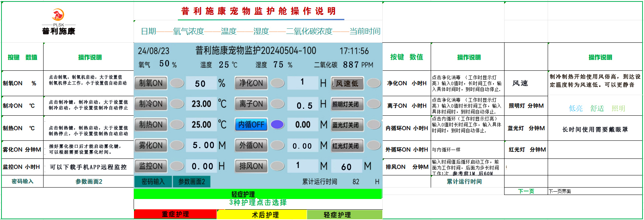The image size is (644, 220).
Task: Edit the 0.00 H field beside 监控ON
Action: click(x=201, y=166)
